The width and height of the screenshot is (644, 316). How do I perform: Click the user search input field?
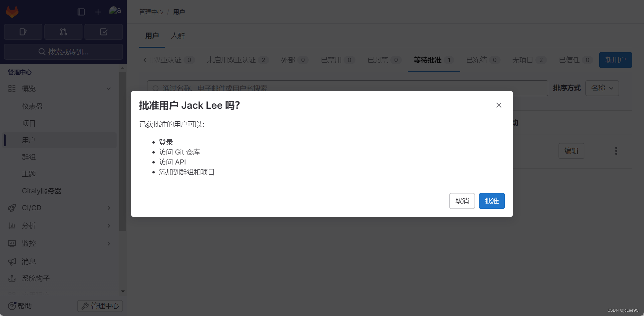point(348,88)
